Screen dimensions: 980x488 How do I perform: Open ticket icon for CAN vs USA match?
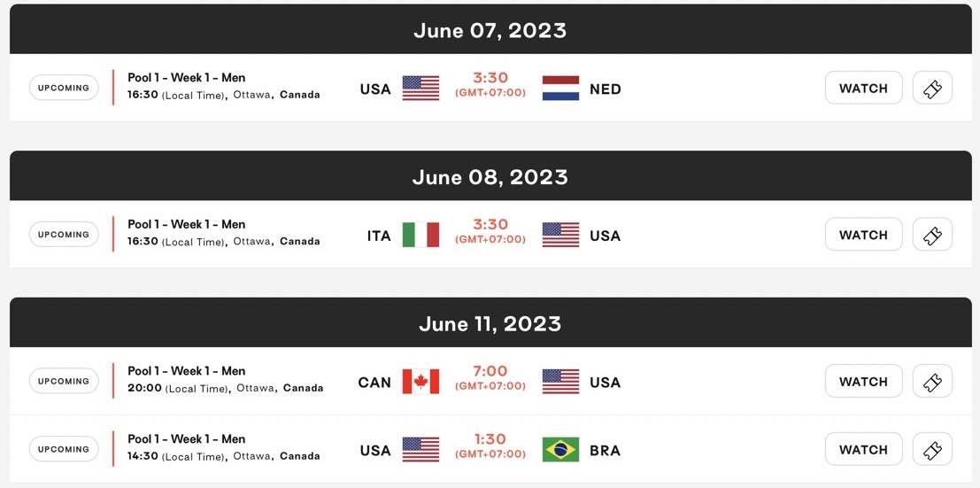point(932,381)
